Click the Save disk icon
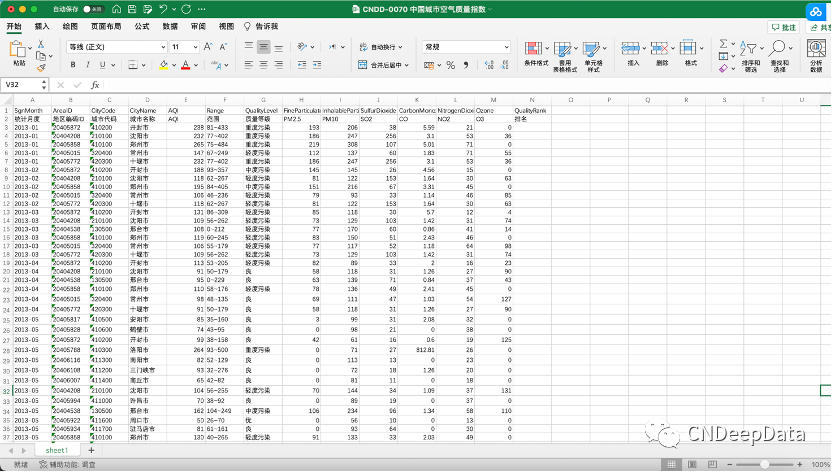Image resolution: width=832 pixels, height=472 pixels. click(132, 9)
